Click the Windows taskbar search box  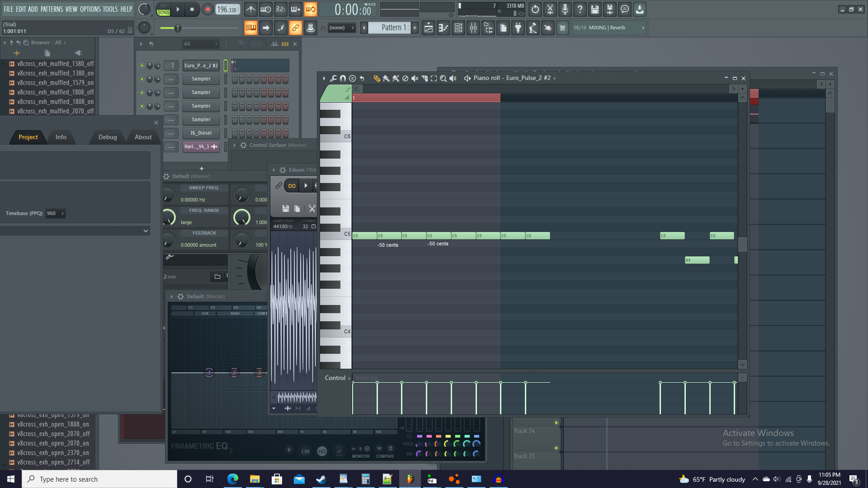click(99, 479)
